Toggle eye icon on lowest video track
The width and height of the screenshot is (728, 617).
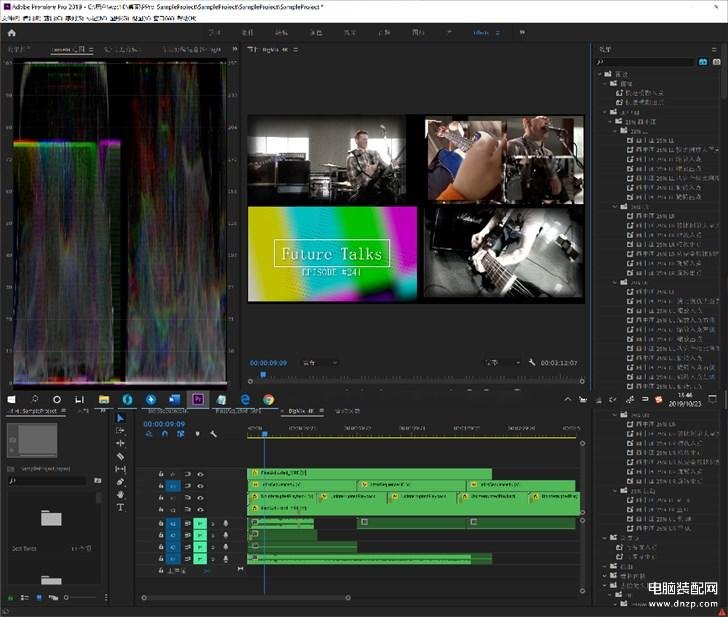201,509
